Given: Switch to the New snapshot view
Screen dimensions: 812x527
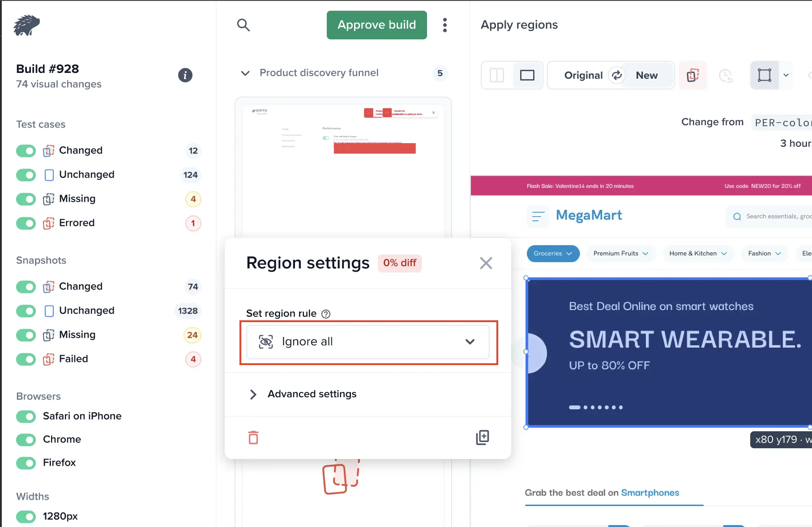Looking at the screenshot, I should [x=647, y=75].
